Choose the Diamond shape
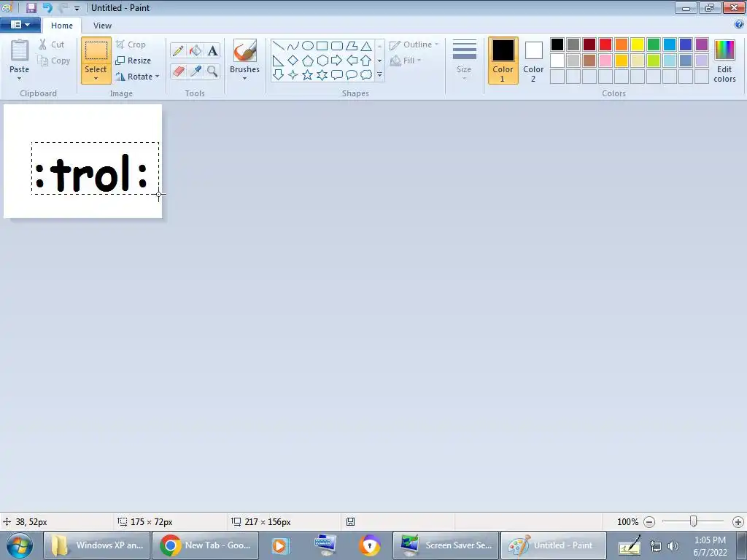747x560 pixels. pos(293,61)
